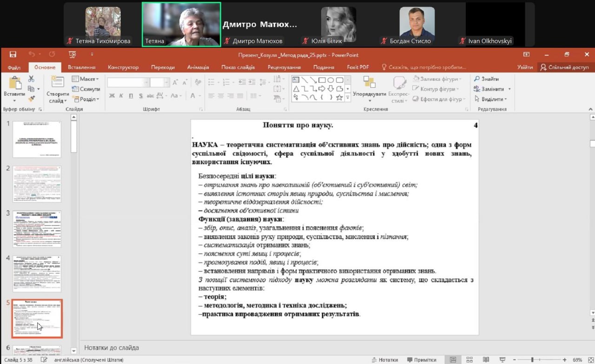
Task: Open the Розділ section dropdown
Action: (86, 99)
